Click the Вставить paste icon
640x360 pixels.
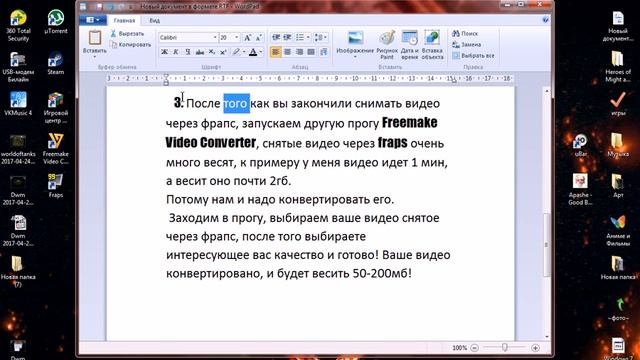tap(95, 38)
